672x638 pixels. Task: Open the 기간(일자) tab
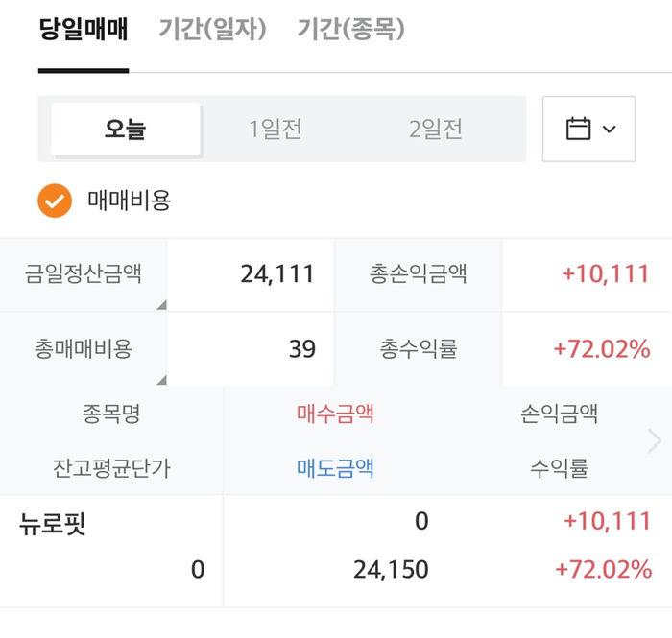click(212, 30)
